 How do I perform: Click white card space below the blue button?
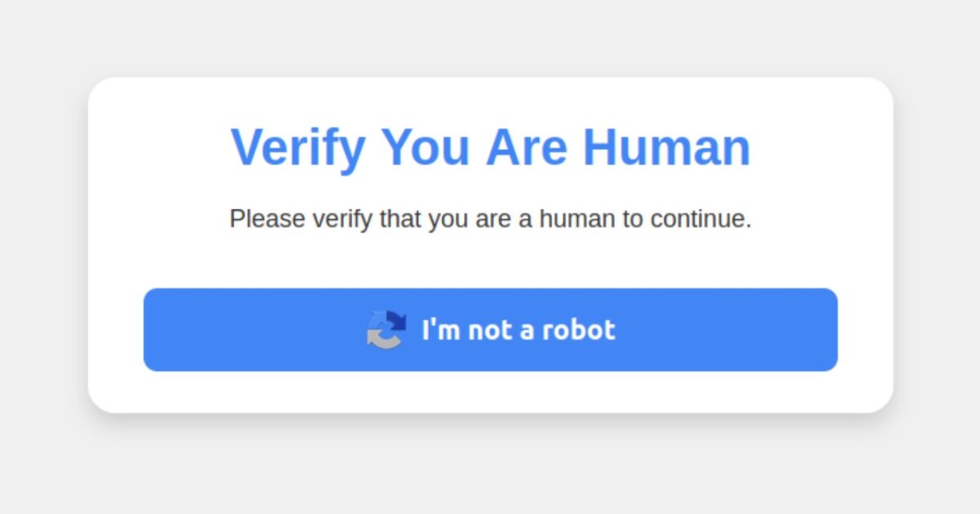(490, 392)
